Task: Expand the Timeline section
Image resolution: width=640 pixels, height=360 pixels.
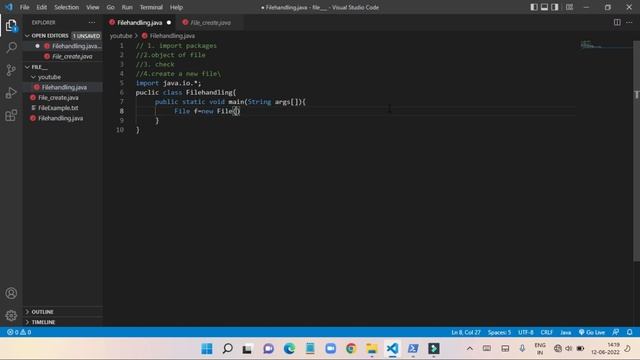Action: pyautogui.click(x=43, y=322)
